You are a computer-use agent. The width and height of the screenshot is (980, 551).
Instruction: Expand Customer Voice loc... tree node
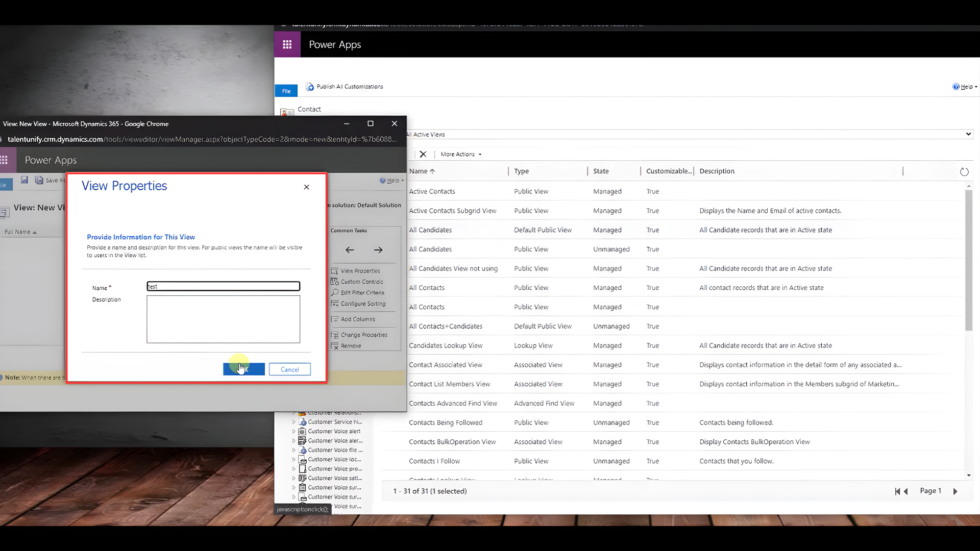coord(293,460)
